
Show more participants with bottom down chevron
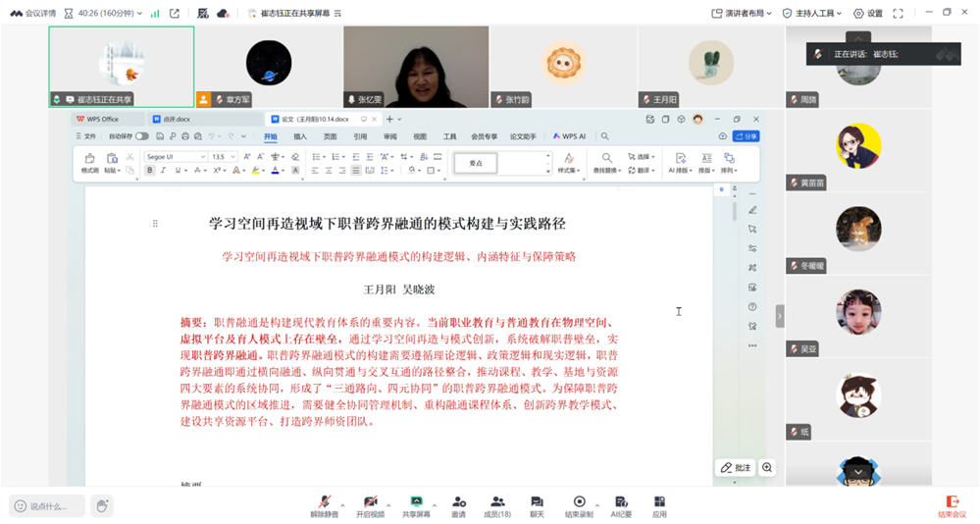coord(858,472)
